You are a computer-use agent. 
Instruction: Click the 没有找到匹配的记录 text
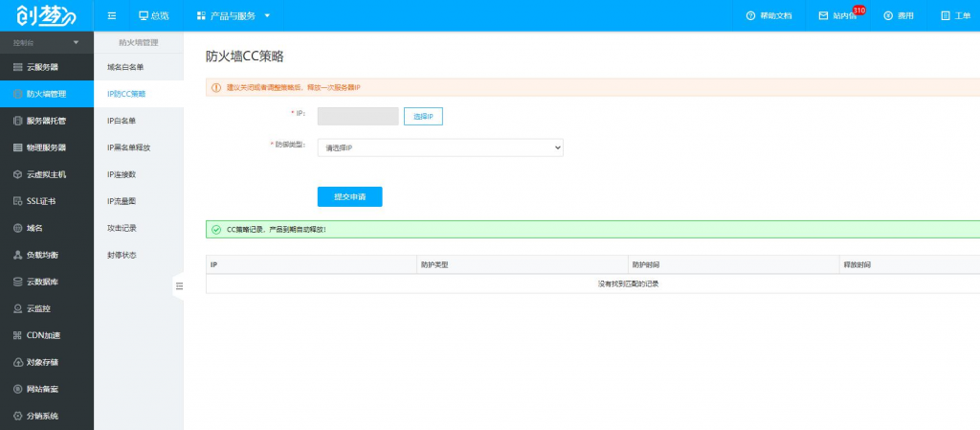coord(628,283)
